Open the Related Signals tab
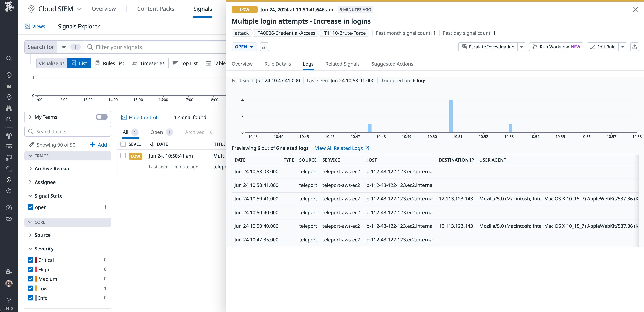The image size is (644, 312). (342, 64)
